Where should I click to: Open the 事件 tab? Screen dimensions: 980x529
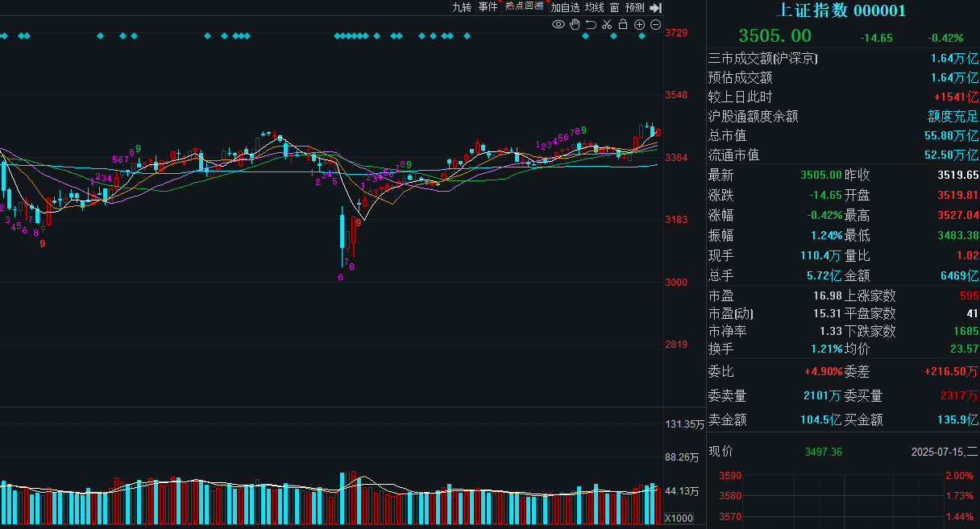pos(488,7)
